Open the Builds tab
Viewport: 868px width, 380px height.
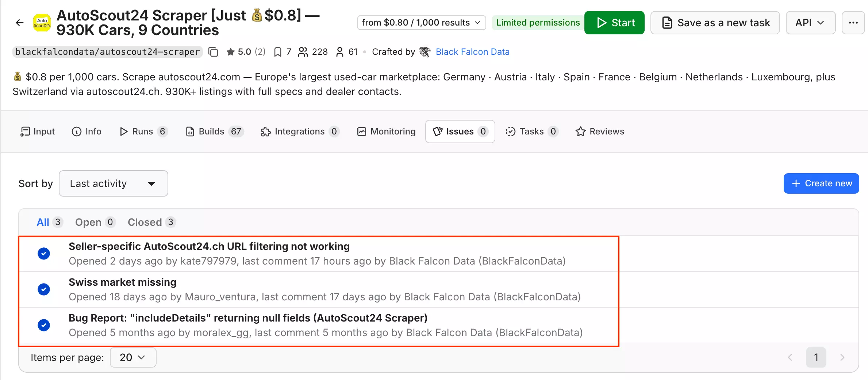[x=215, y=132]
